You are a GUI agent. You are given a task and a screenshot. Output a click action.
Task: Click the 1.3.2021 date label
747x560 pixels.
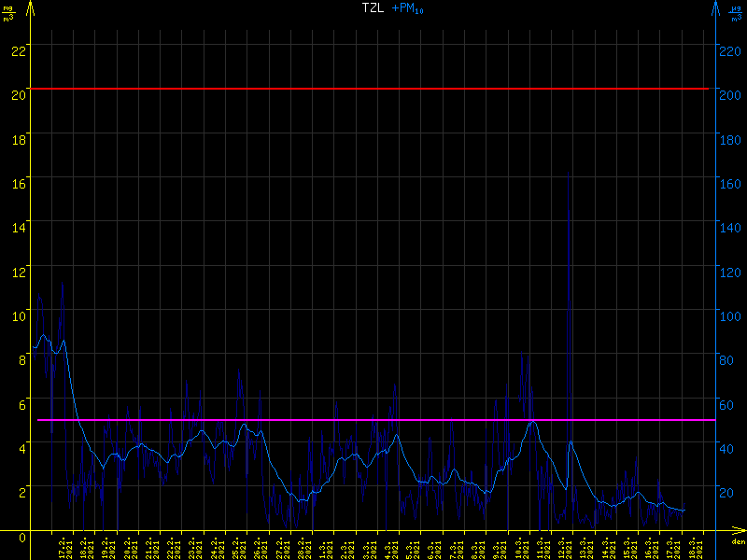tap(325, 548)
